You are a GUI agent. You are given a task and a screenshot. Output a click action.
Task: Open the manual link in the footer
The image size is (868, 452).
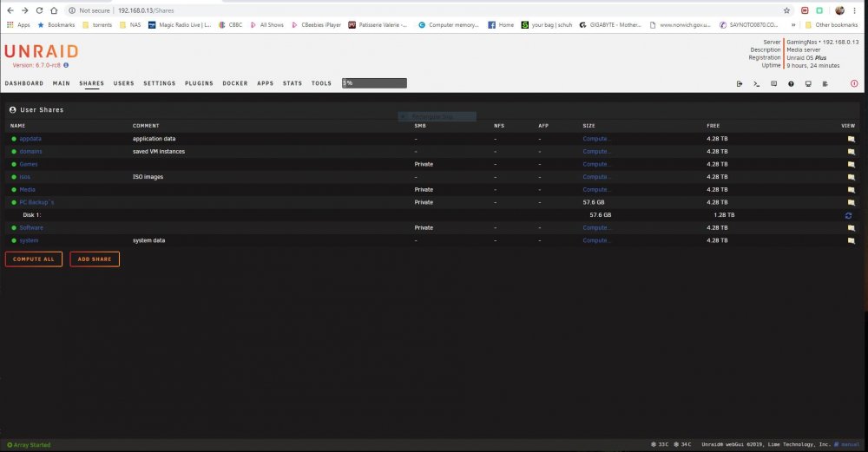pyautogui.click(x=847, y=444)
